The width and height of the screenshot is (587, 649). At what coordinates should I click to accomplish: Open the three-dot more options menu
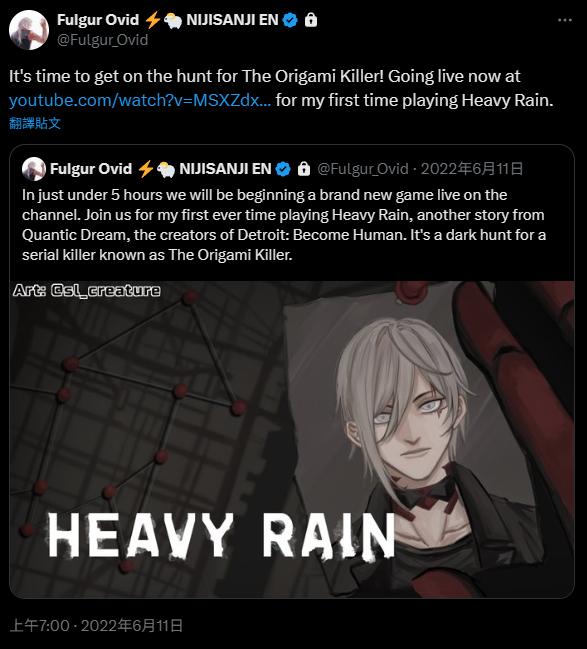click(x=565, y=20)
